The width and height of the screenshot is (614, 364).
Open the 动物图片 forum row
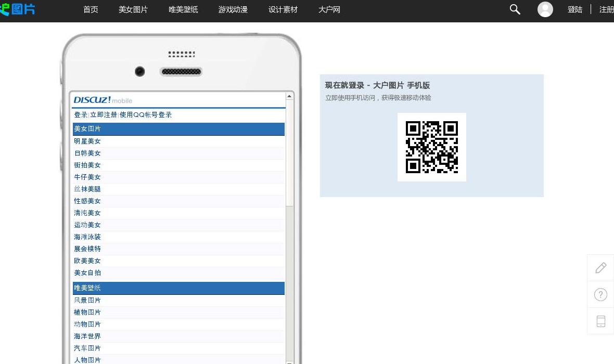point(178,324)
